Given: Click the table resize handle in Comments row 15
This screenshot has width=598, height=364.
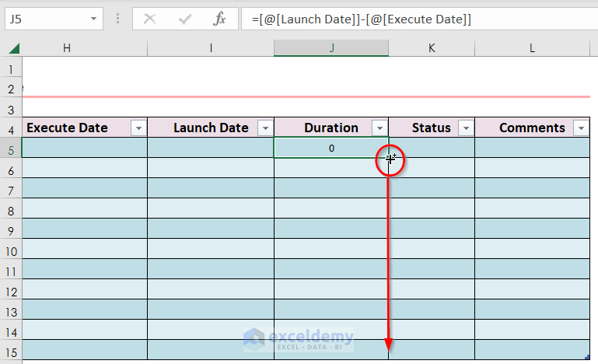Looking at the screenshot, I should [x=587, y=357].
